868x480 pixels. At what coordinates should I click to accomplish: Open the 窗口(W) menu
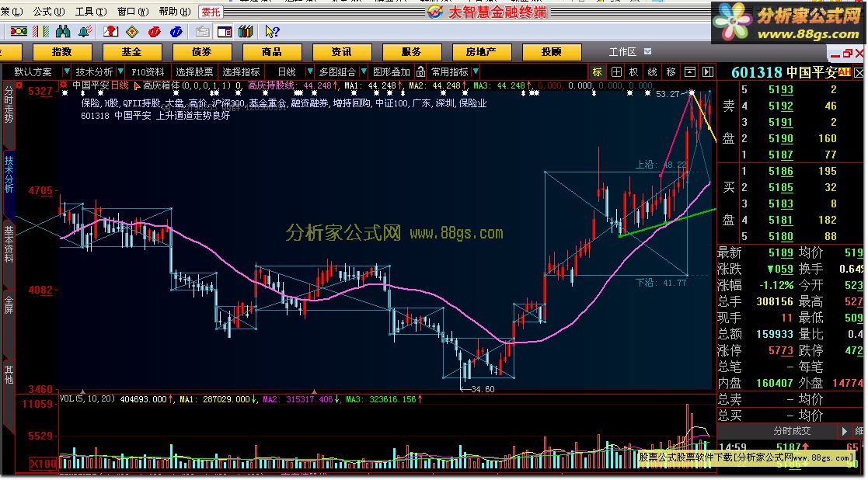133,11
